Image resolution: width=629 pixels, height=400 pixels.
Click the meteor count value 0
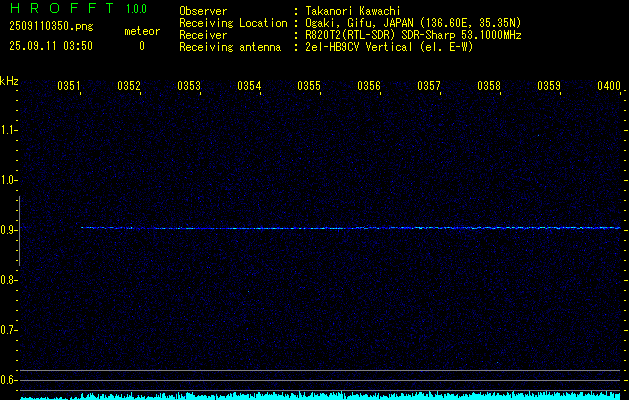[142, 46]
